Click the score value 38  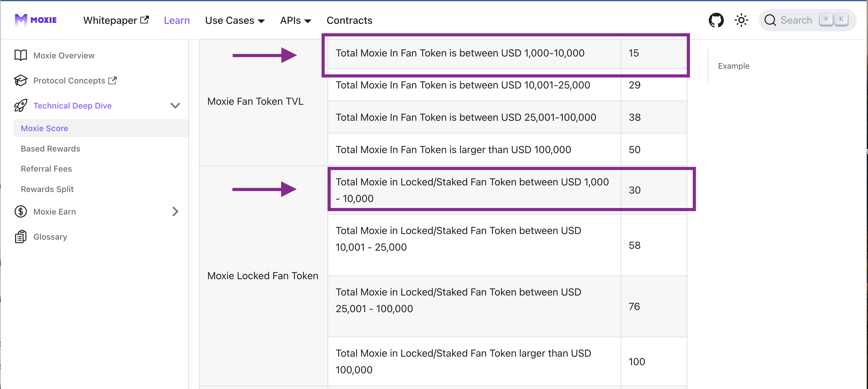[x=634, y=117]
